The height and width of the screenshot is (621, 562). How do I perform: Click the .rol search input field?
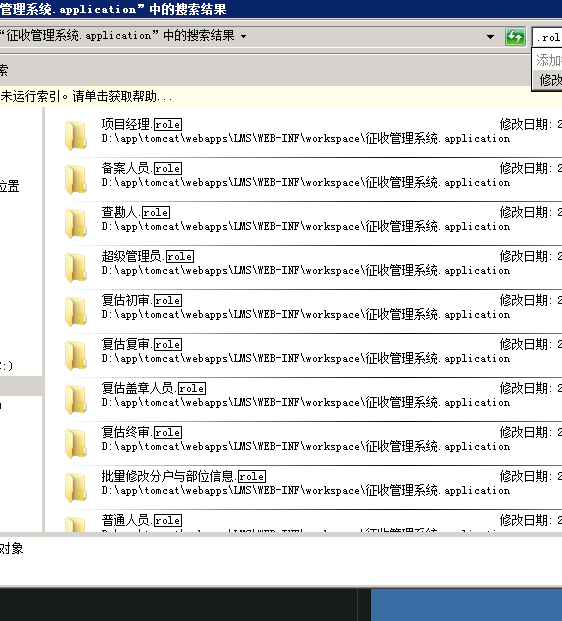(x=547, y=37)
